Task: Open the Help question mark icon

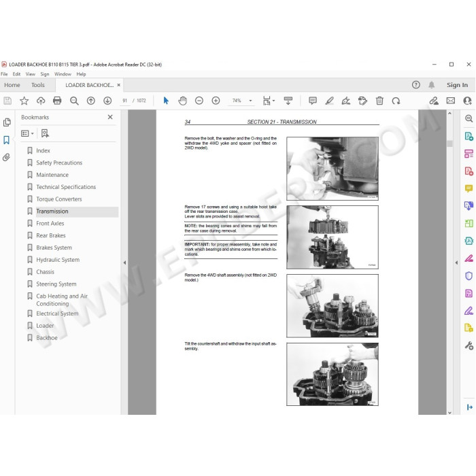Action: [416, 85]
